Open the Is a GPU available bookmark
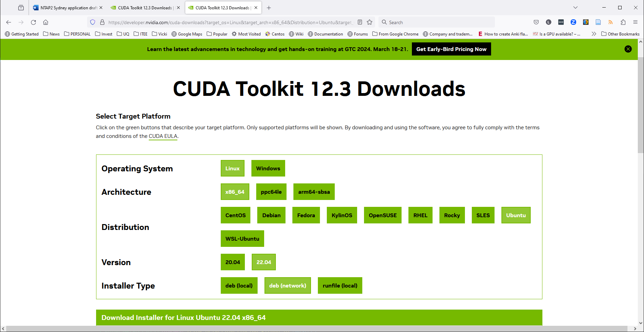The width and height of the screenshot is (644, 332). tap(557, 34)
